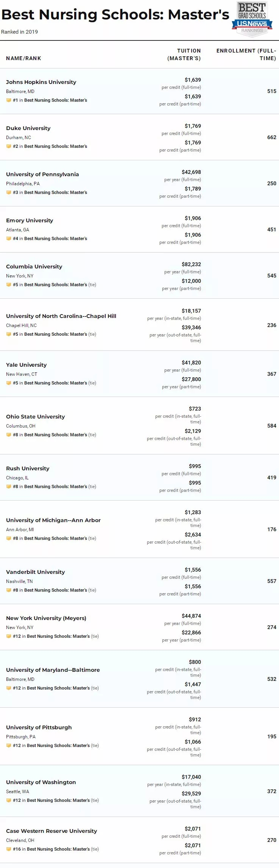Click the rank badge icon for Columbia University

[x=9, y=285]
